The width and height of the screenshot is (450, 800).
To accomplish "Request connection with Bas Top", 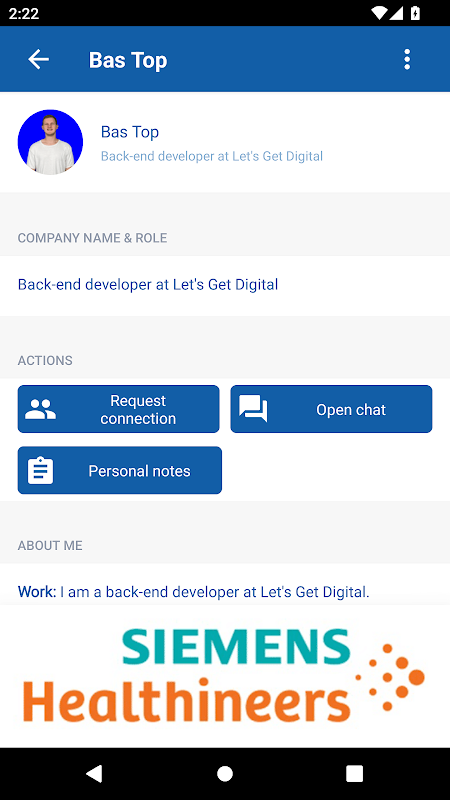I will [x=118, y=409].
